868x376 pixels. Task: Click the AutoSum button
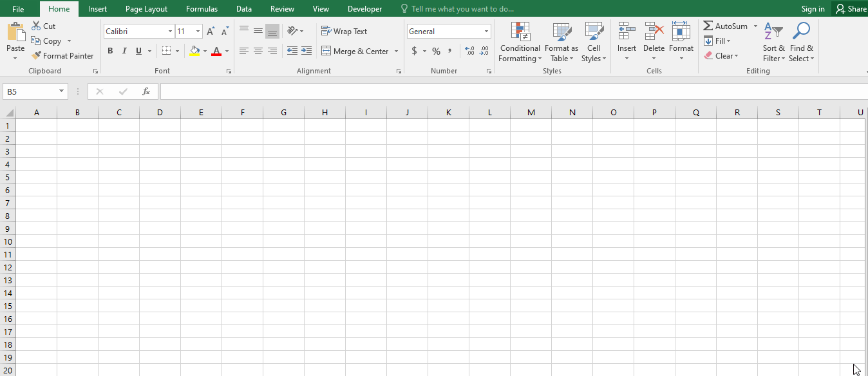point(725,26)
